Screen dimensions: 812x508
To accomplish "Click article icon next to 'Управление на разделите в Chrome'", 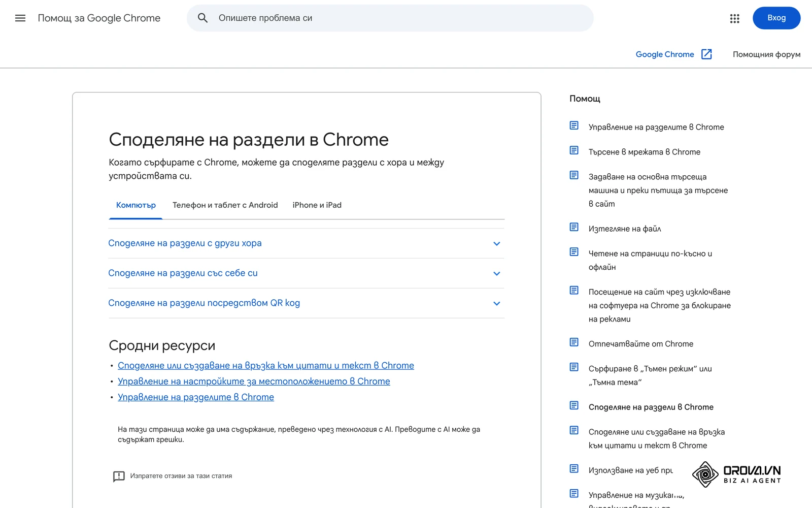I will (574, 125).
